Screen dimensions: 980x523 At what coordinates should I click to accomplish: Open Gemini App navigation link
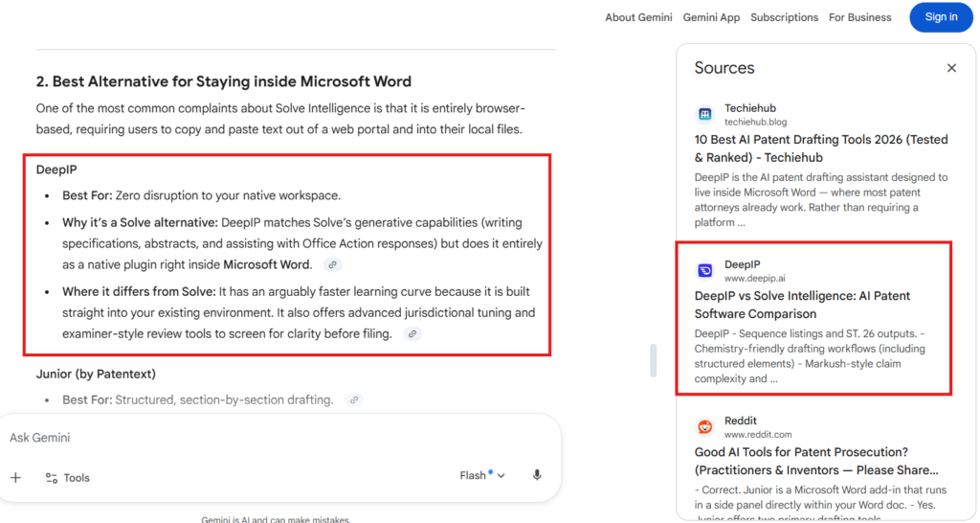[x=711, y=17]
